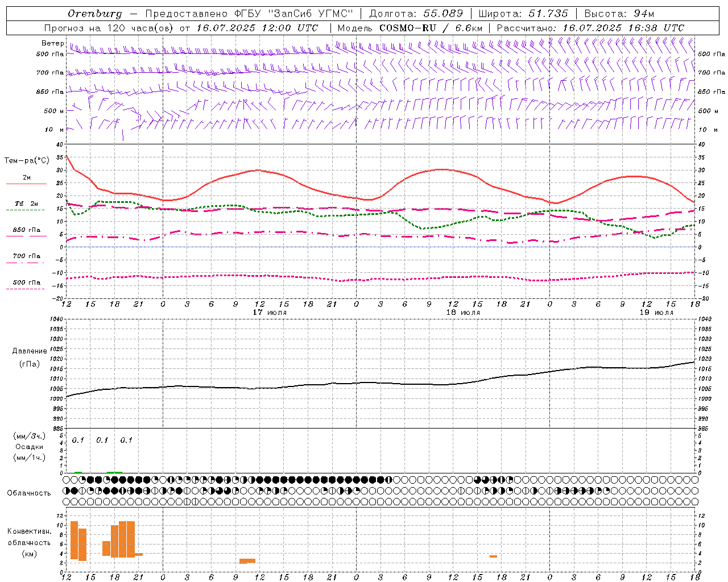728x582 pixels.
Task: Click the orange convective bar on 17 июля
Action: tap(247, 561)
